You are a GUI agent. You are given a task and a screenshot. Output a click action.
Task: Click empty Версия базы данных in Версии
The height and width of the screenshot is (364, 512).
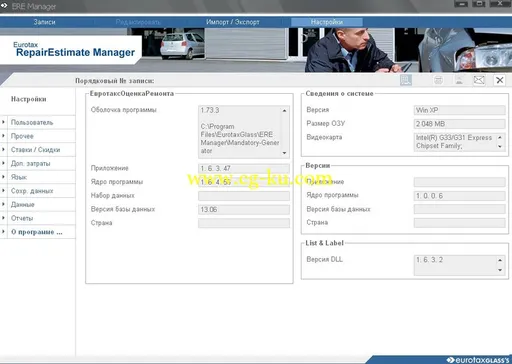click(x=459, y=209)
